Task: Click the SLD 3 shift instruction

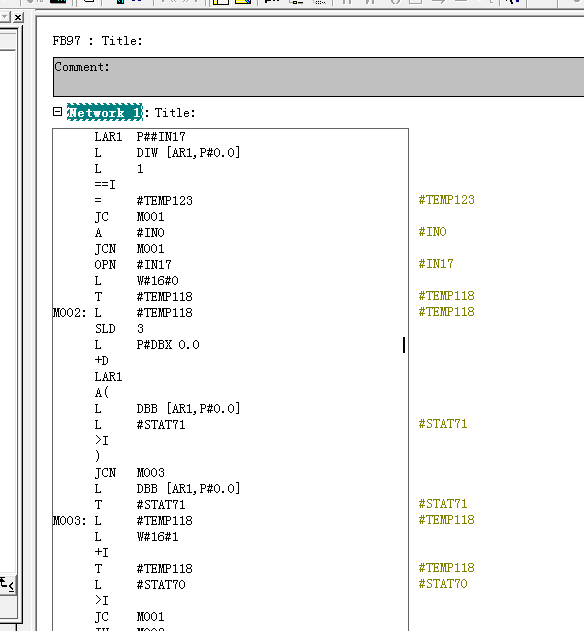Action: pos(119,329)
